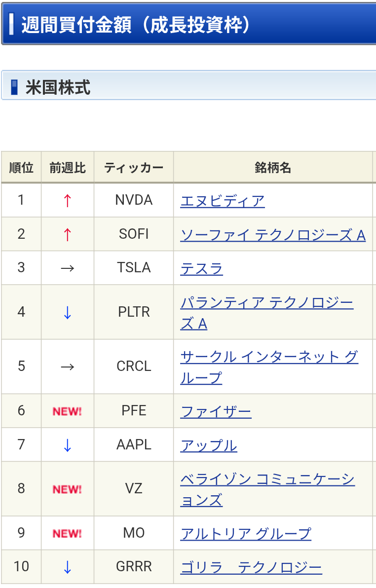This screenshot has width=376, height=588.
Task: Open the ファイザー stock link
Action: [x=216, y=412]
